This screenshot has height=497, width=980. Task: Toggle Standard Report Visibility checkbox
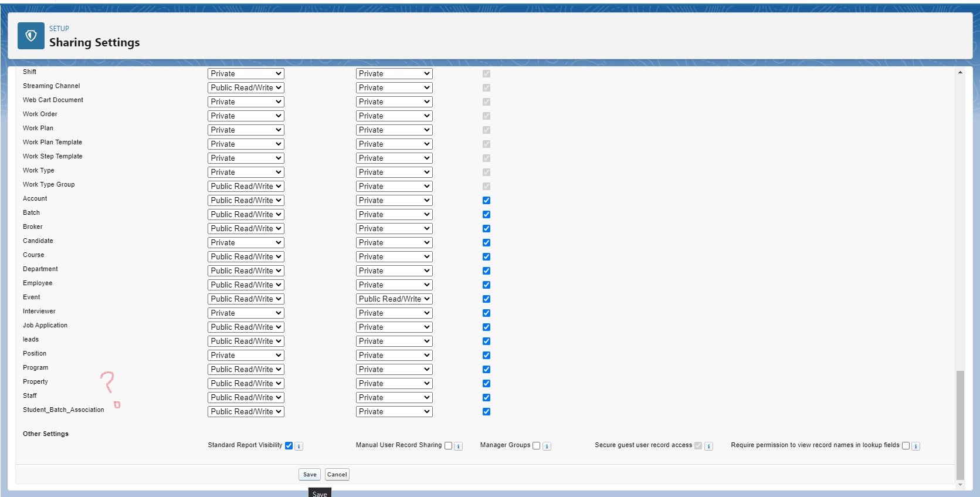289,445
